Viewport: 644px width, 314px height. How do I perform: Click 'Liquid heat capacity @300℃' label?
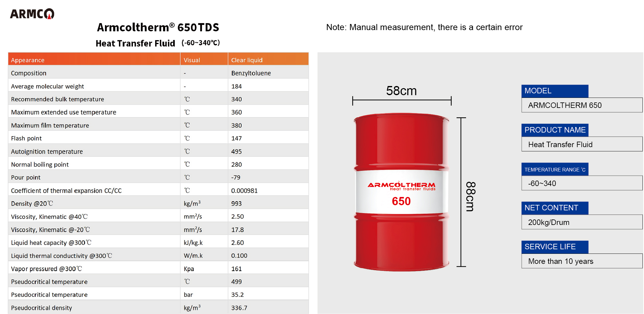(51, 243)
